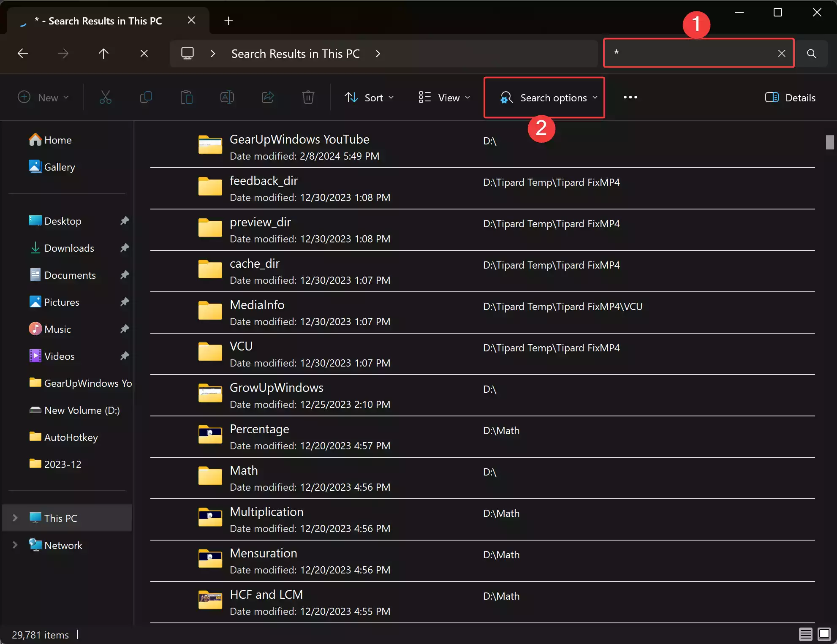The height and width of the screenshot is (644, 837).
Task: Click the Copy icon in toolbar
Action: tap(146, 98)
